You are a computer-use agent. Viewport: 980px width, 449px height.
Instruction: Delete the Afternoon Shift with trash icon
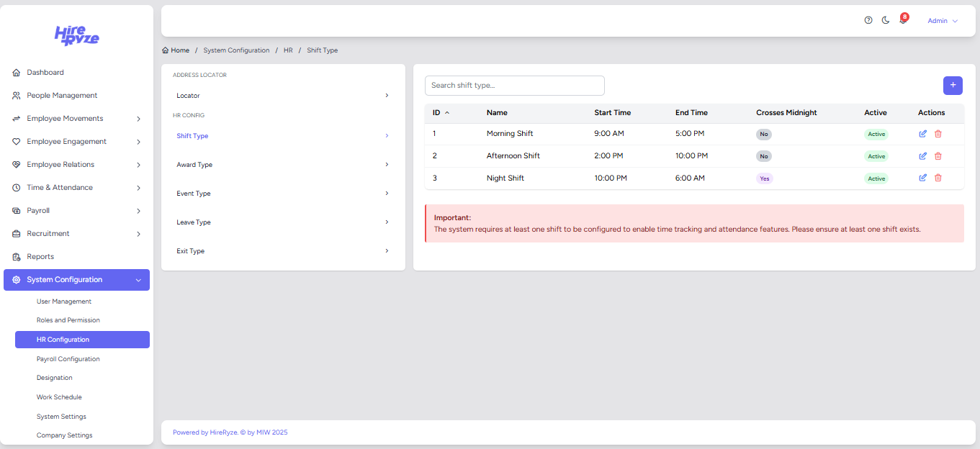[938, 156]
